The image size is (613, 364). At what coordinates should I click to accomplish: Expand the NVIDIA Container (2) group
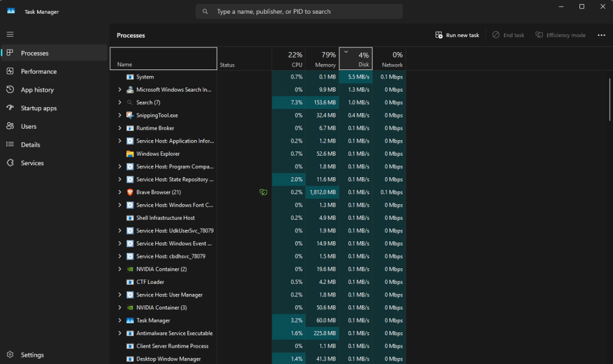pyautogui.click(x=120, y=269)
